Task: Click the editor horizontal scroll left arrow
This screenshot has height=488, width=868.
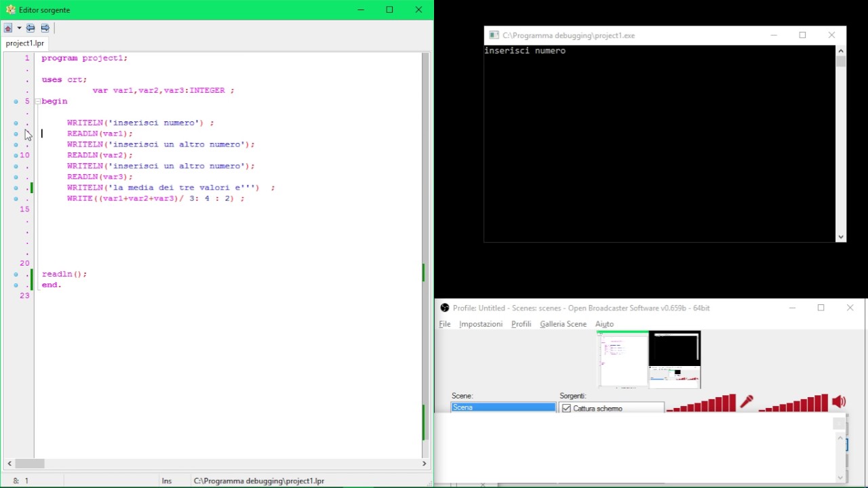Action: 9,464
